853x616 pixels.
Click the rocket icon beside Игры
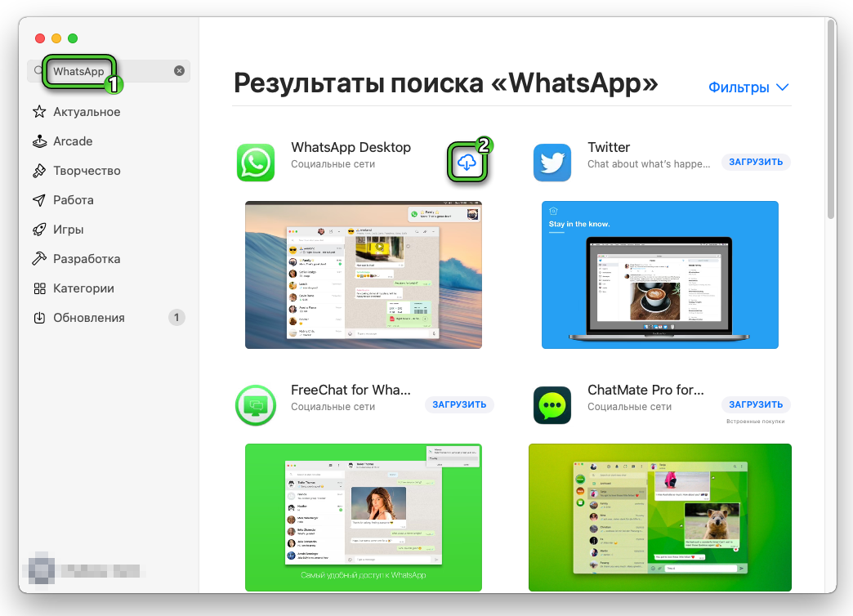click(x=39, y=229)
